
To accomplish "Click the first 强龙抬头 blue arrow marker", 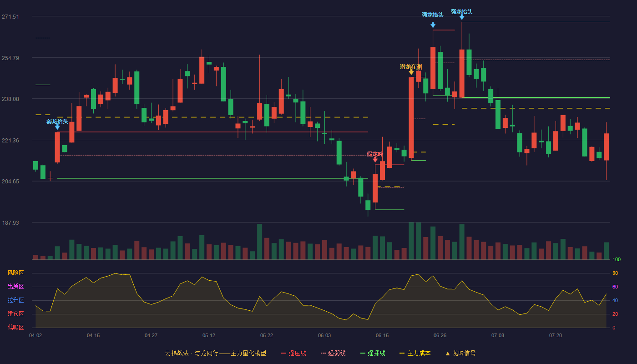I will (433, 25).
